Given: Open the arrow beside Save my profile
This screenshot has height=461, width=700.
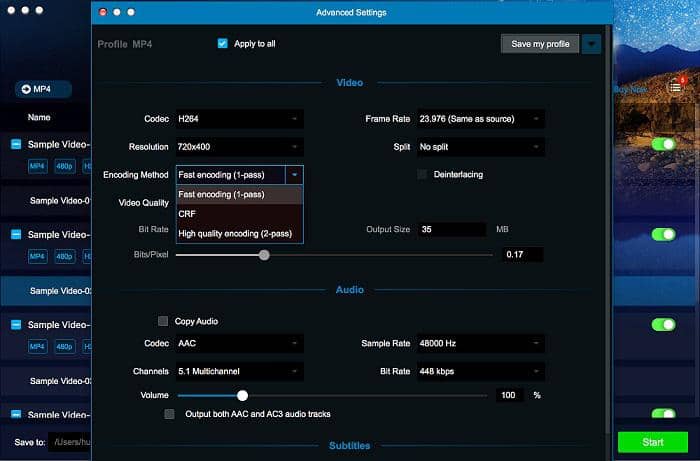Looking at the screenshot, I should 592,44.
